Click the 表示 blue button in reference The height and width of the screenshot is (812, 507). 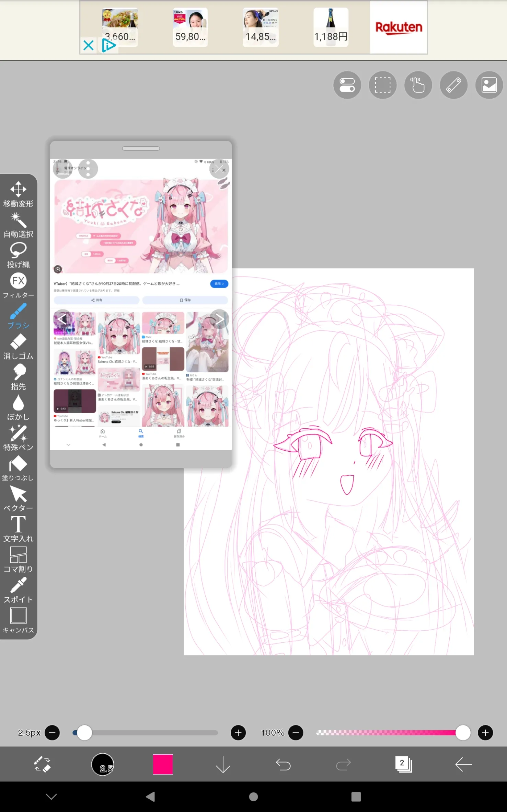pos(219,284)
